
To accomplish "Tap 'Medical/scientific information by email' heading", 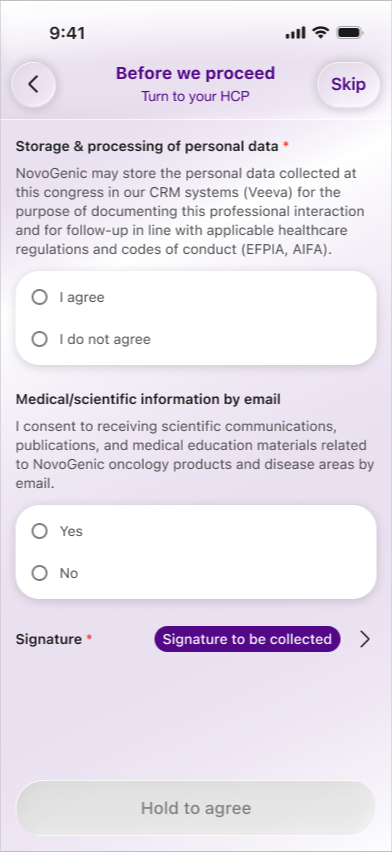I will (148, 399).
